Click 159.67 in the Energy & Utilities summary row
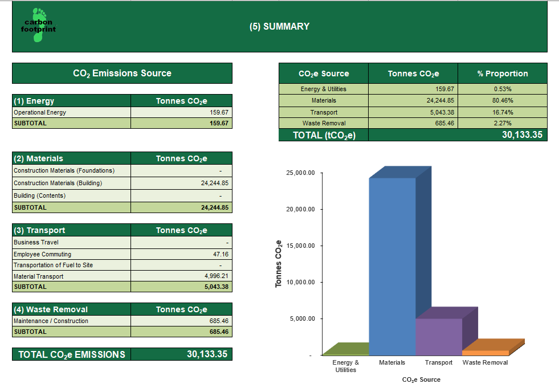The image size is (559, 392). [444, 89]
